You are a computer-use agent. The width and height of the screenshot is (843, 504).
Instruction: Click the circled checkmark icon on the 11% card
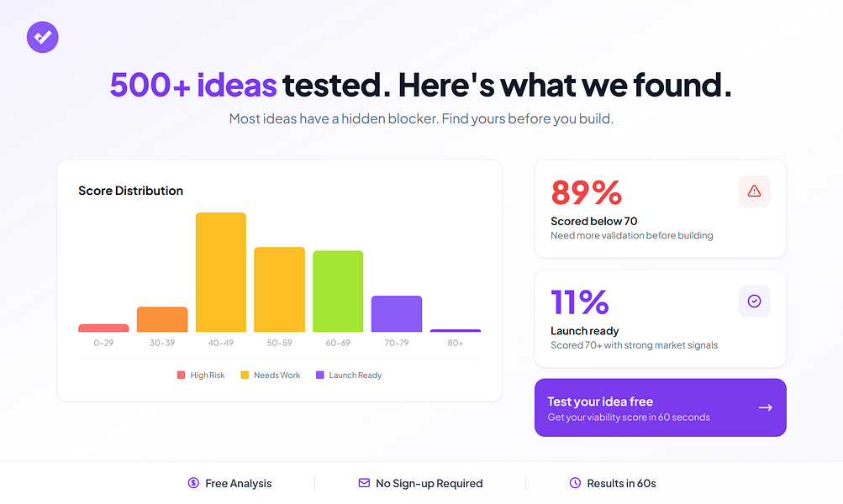(754, 301)
